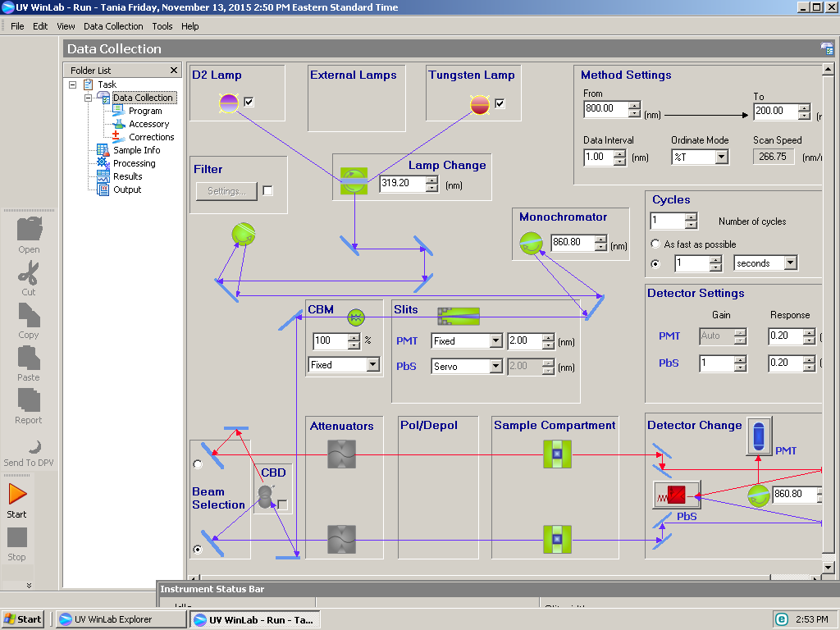
Task: Click the PMT detector icon
Action: coord(759,436)
